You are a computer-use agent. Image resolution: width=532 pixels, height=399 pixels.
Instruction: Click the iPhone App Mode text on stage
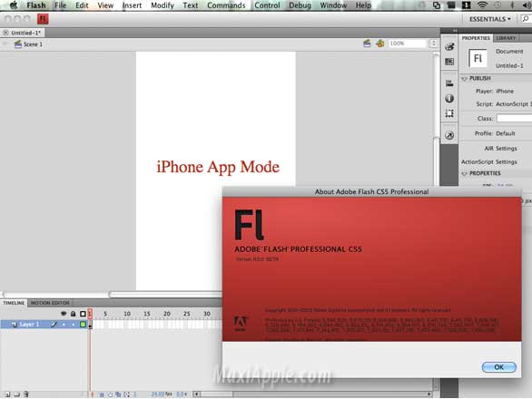[218, 167]
